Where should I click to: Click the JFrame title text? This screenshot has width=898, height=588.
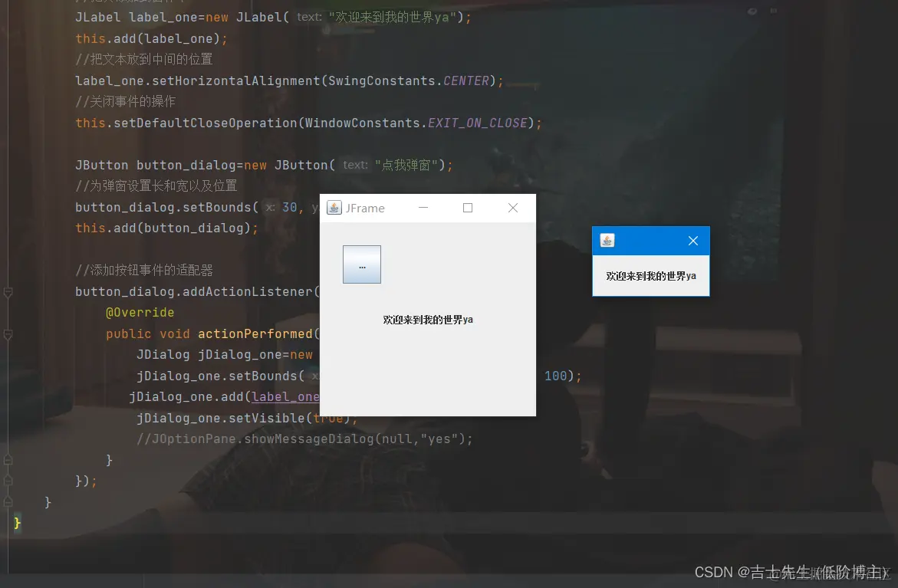(x=365, y=208)
